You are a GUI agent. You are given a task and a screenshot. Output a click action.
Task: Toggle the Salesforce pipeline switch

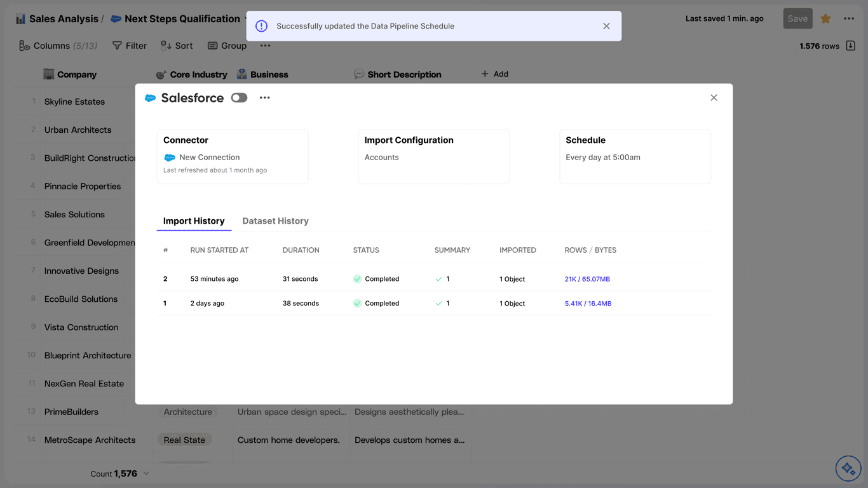pos(239,98)
